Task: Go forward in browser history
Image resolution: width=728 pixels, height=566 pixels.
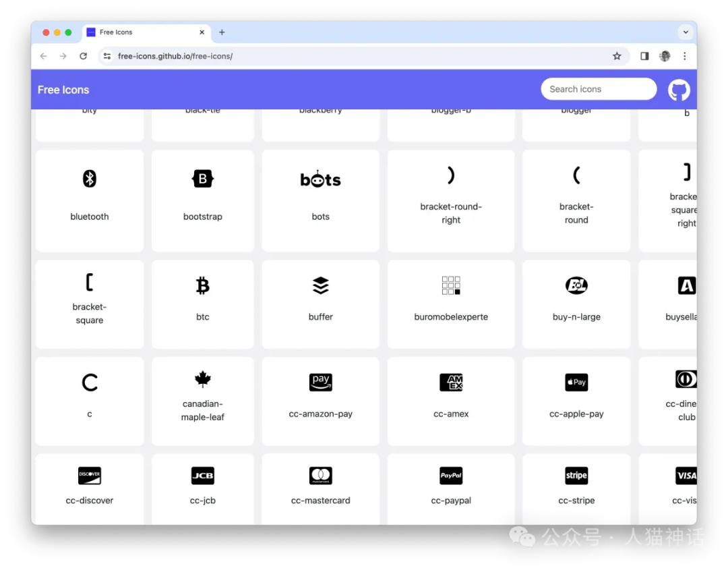Action: click(63, 56)
